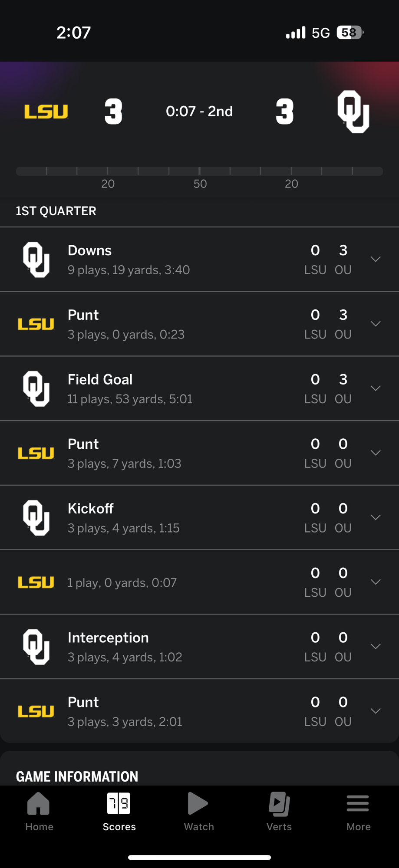This screenshot has height=868, width=399.
Task: Open the Watch play icon
Action: [198, 804]
